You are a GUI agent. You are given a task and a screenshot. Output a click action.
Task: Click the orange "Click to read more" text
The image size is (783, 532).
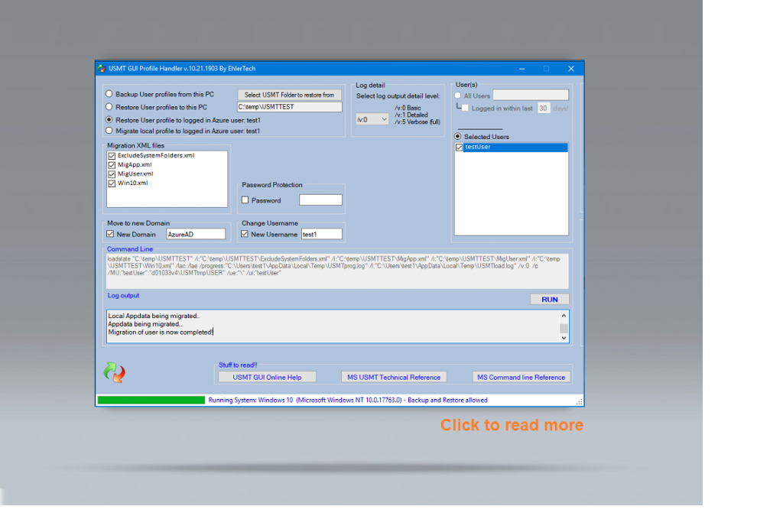[512, 425]
